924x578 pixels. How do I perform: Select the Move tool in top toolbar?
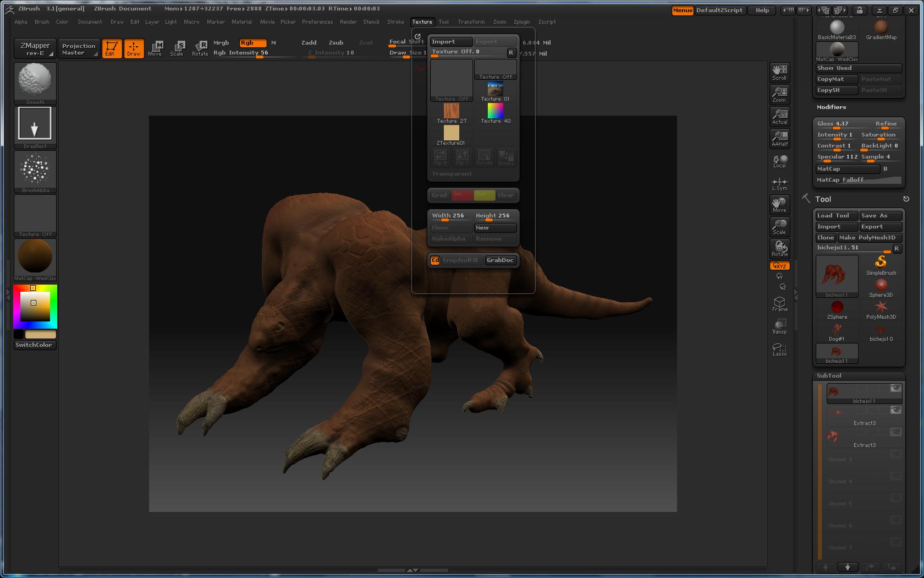tap(155, 48)
